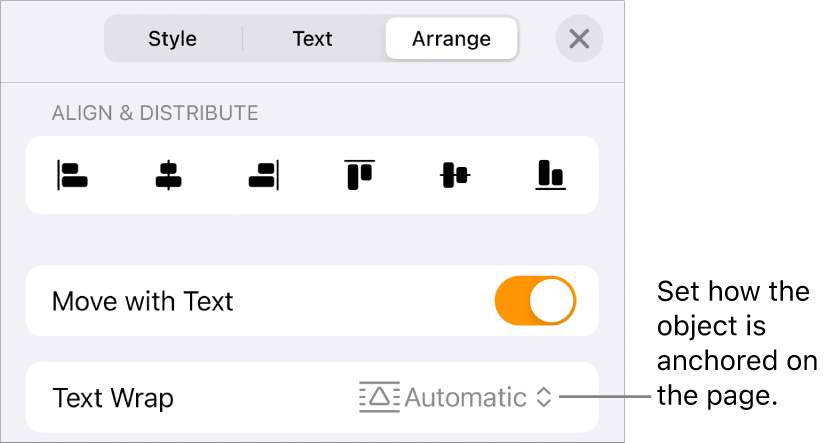Click the text wrap icon beside Automatic
Screen dimensions: 830x443
pyautogui.click(x=378, y=397)
